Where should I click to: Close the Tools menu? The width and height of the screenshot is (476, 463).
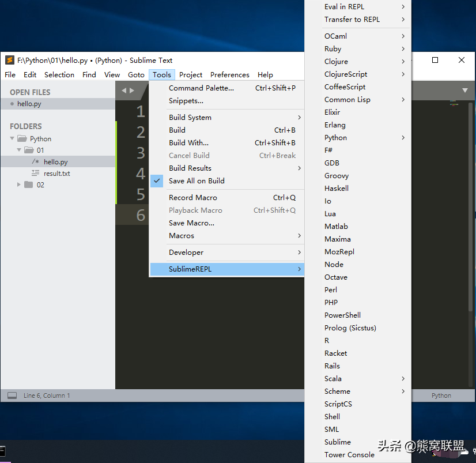[x=162, y=75]
